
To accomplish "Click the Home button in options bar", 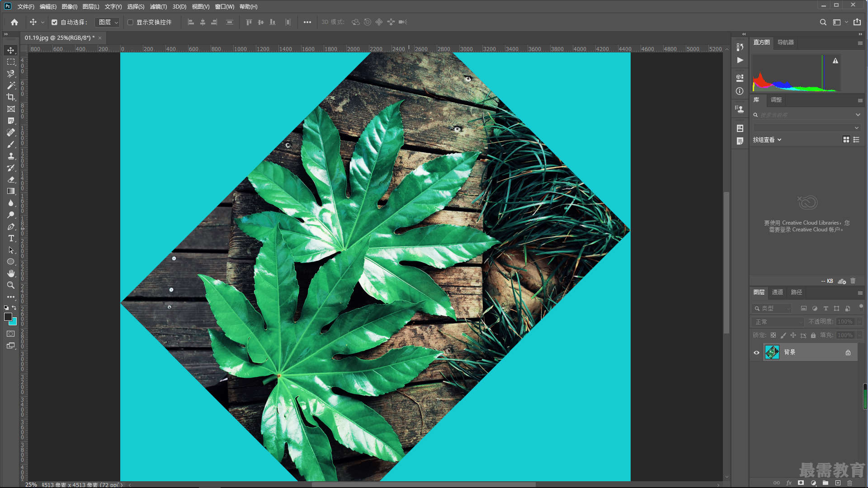I will click(x=14, y=22).
